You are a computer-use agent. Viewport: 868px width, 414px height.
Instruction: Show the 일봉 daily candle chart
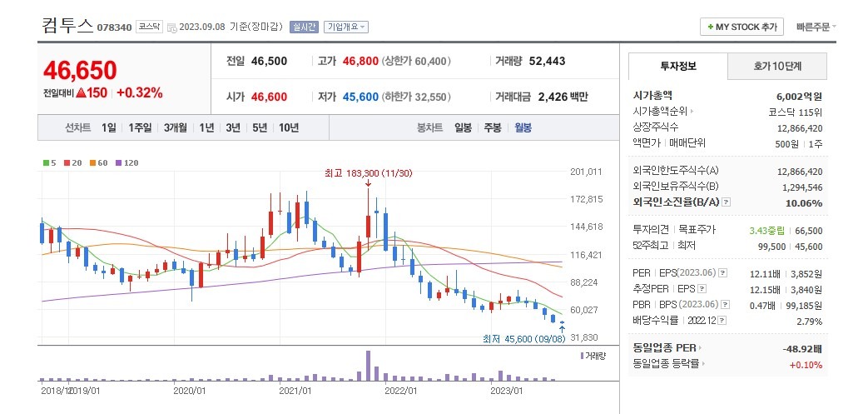coord(463,128)
